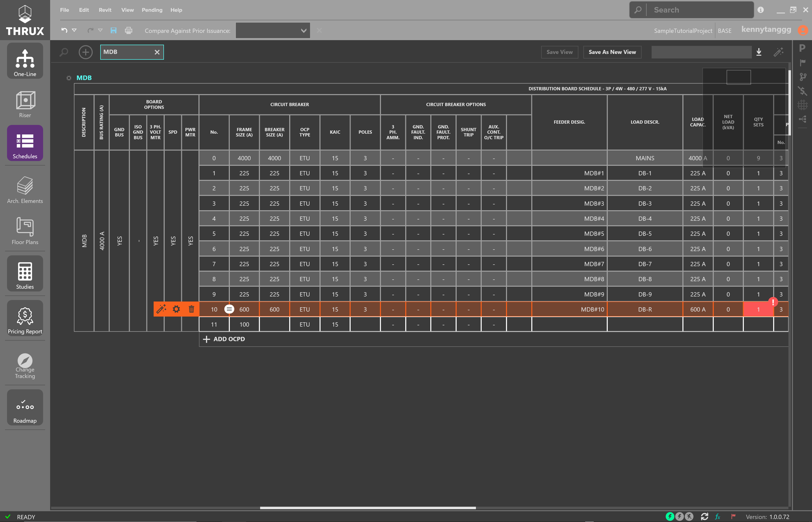Click the save disk icon
The image size is (812, 522).
[114, 31]
